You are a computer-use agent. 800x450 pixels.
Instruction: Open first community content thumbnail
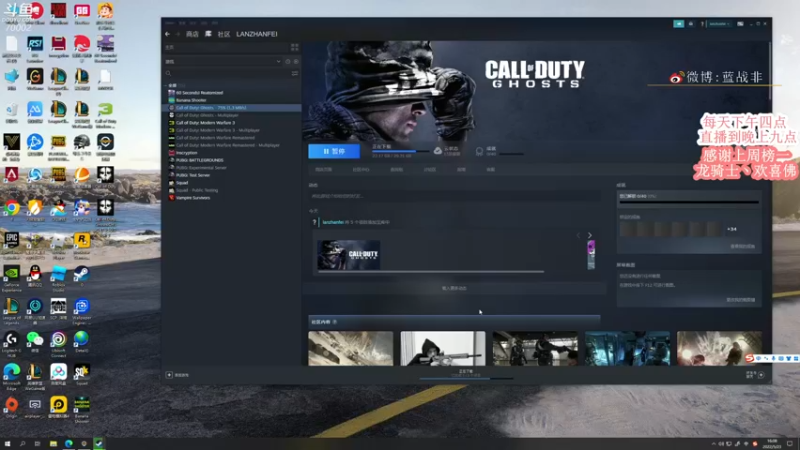coord(351,348)
